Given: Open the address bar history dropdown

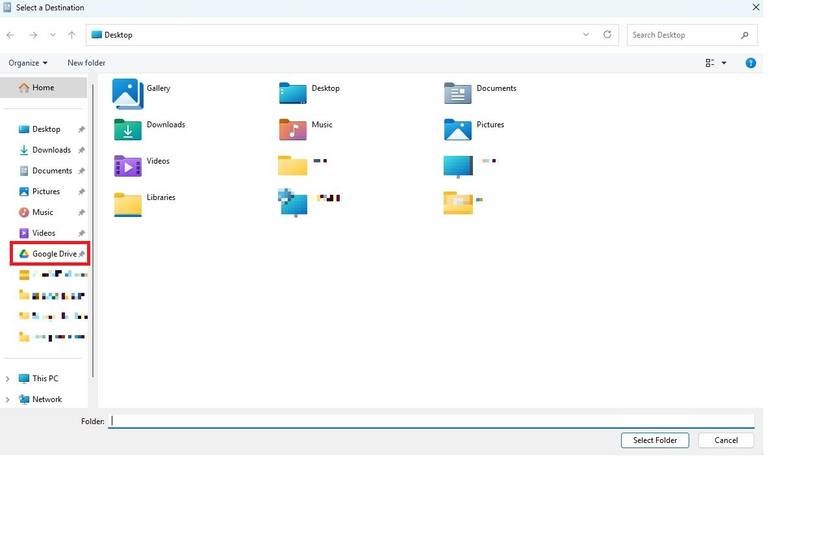Looking at the screenshot, I should coord(586,35).
